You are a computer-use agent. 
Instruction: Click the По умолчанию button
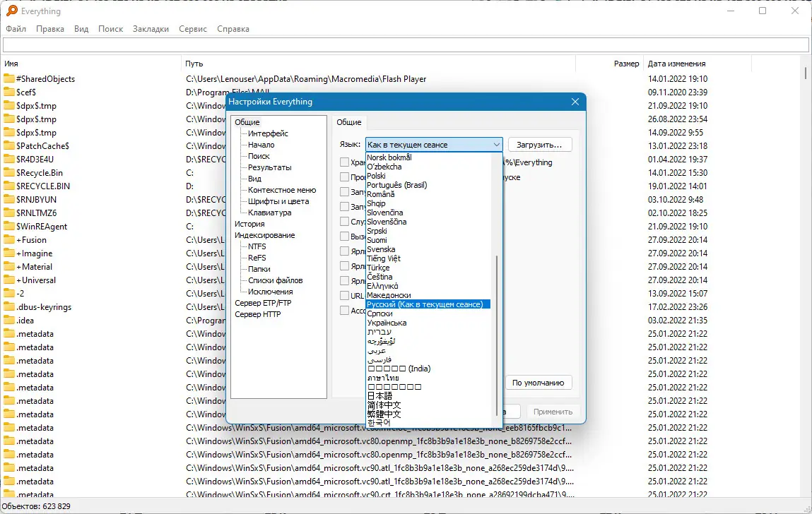coord(539,383)
